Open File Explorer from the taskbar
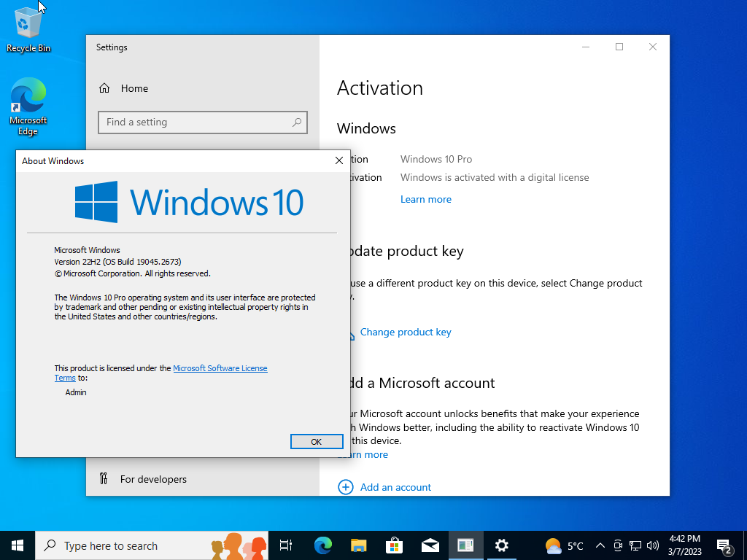This screenshot has height=560, width=747. [359, 545]
